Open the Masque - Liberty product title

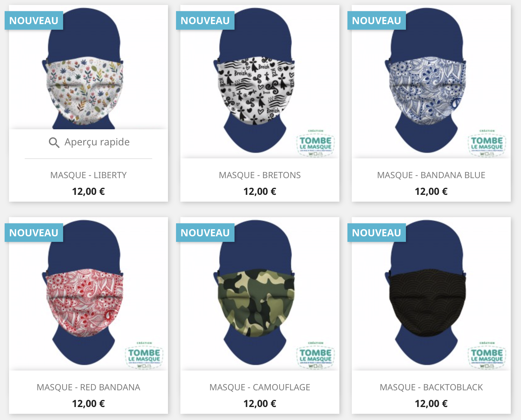pos(88,175)
